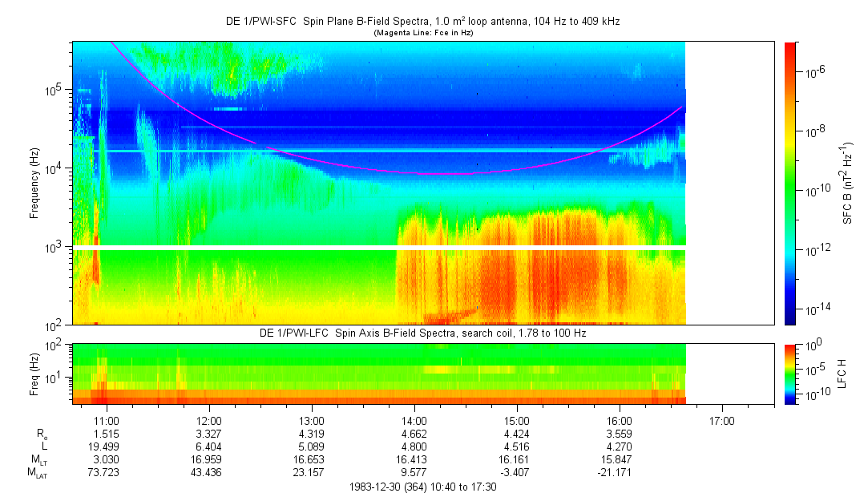Click the Frequency (Hz) y-axis label
The image size is (868, 497).
tap(34, 183)
